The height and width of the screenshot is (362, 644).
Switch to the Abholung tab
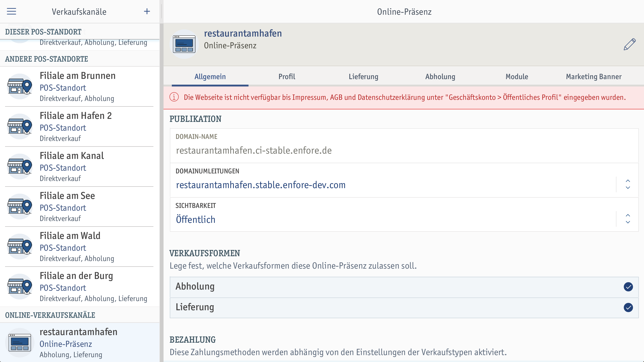click(440, 77)
